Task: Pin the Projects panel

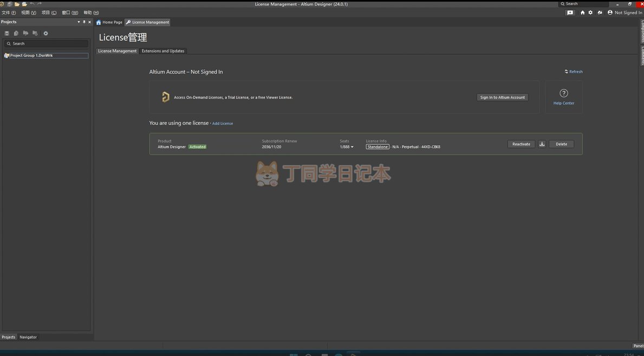Action: coord(84,22)
